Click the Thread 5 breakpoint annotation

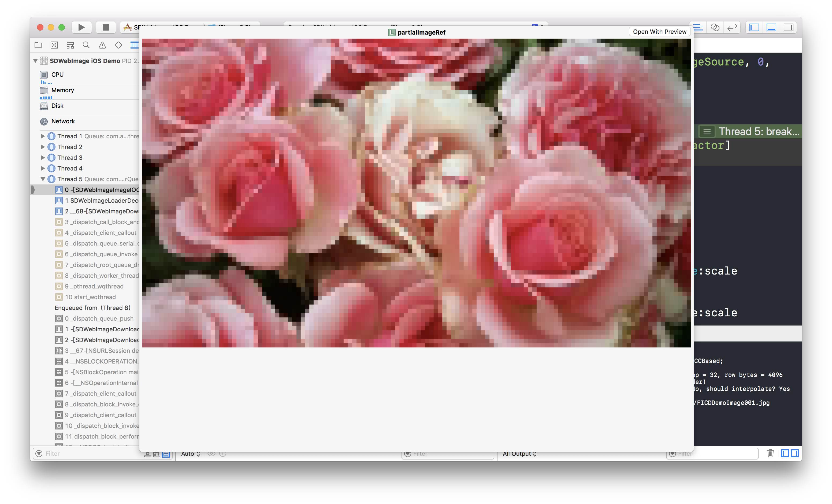(750, 131)
